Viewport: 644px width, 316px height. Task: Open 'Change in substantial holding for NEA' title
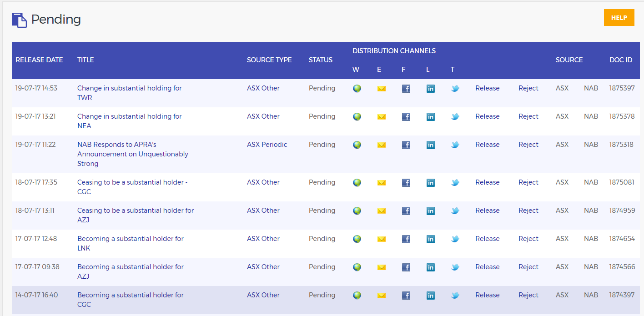tap(129, 121)
